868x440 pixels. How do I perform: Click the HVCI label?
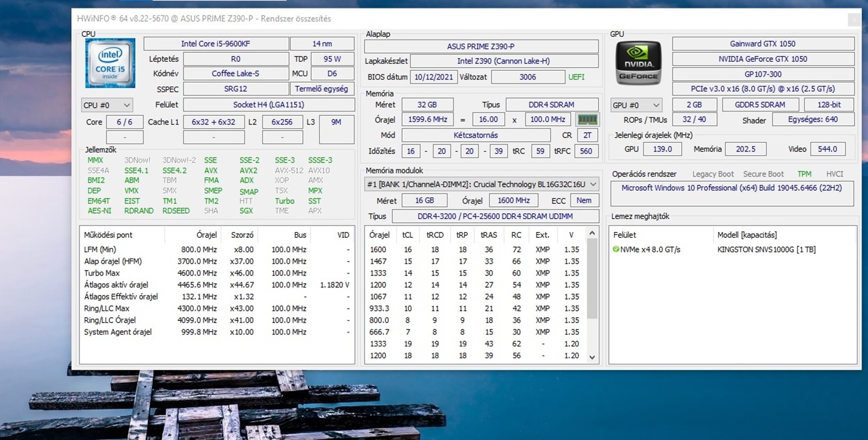click(835, 174)
